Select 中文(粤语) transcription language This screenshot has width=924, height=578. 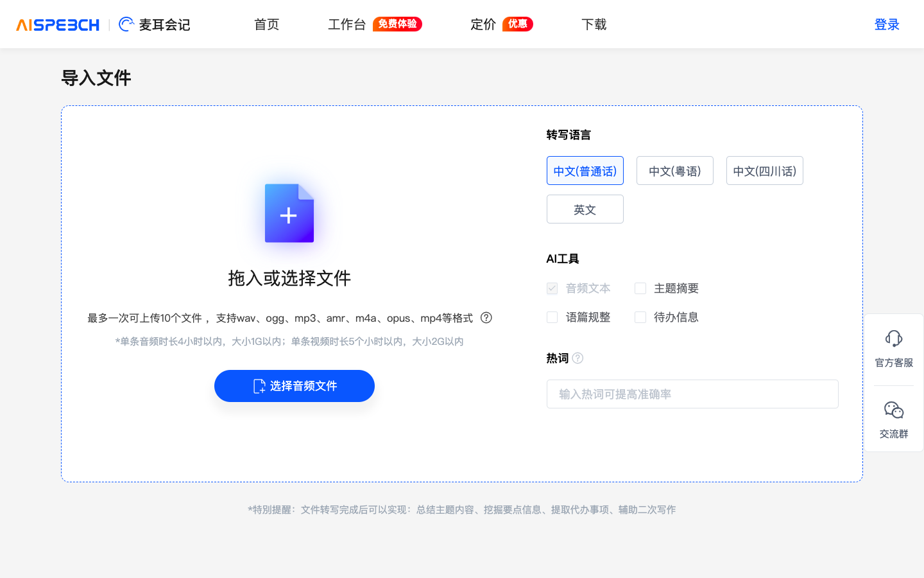click(x=674, y=170)
